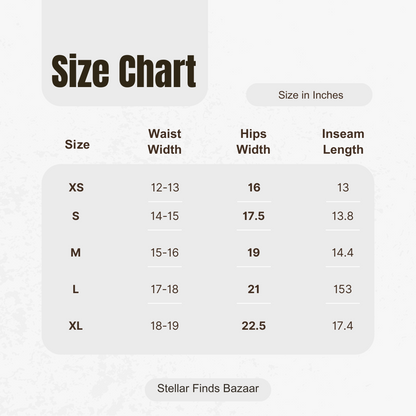Click the Size column header
The height and width of the screenshot is (416, 416).
coord(77,145)
